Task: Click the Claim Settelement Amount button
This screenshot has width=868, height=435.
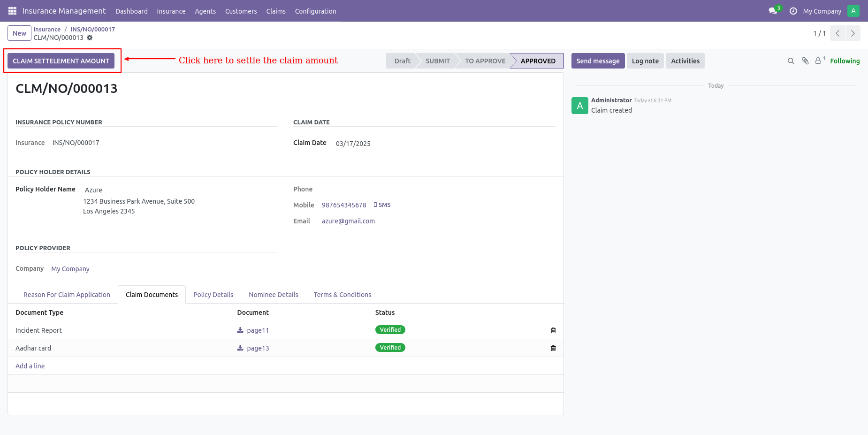Action: 61,61
